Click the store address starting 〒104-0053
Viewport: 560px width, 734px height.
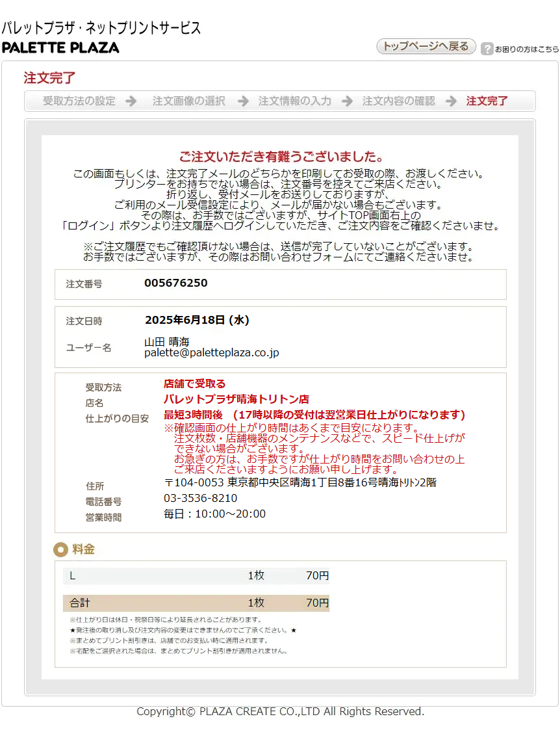click(300, 482)
